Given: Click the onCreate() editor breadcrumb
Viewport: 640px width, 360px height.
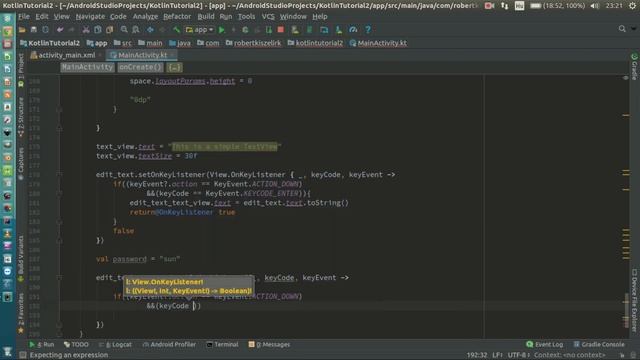Looking at the screenshot, I should pyautogui.click(x=140, y=67).
